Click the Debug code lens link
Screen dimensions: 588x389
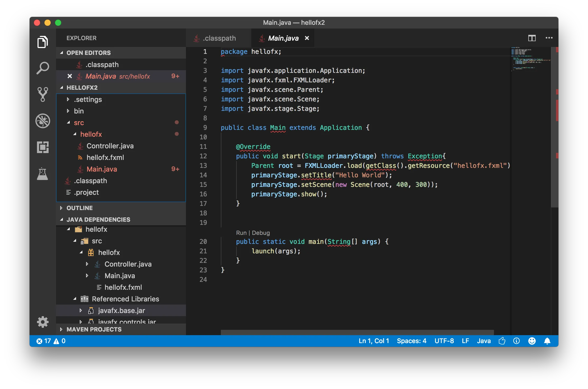pyautogui.click(x=261, y=233)
